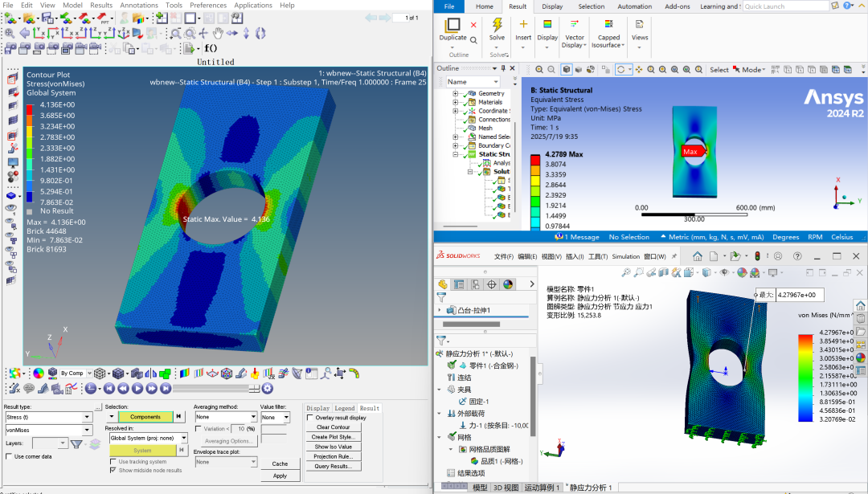Click the SolidWorks traffic light rebuild icon
Image resolution: width=868 pixels, height=494 pixels.
point(757,256)
